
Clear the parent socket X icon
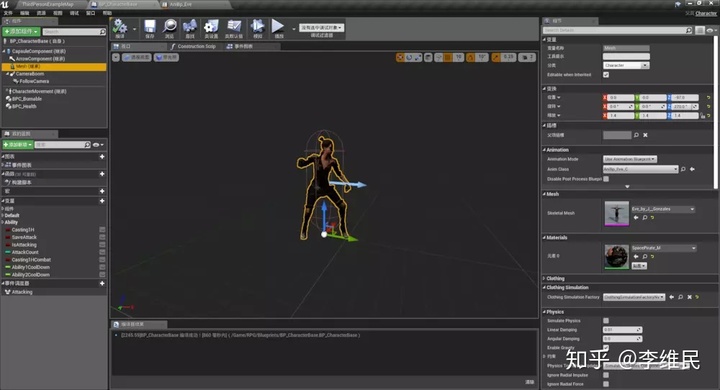click(x=645, y=135)
